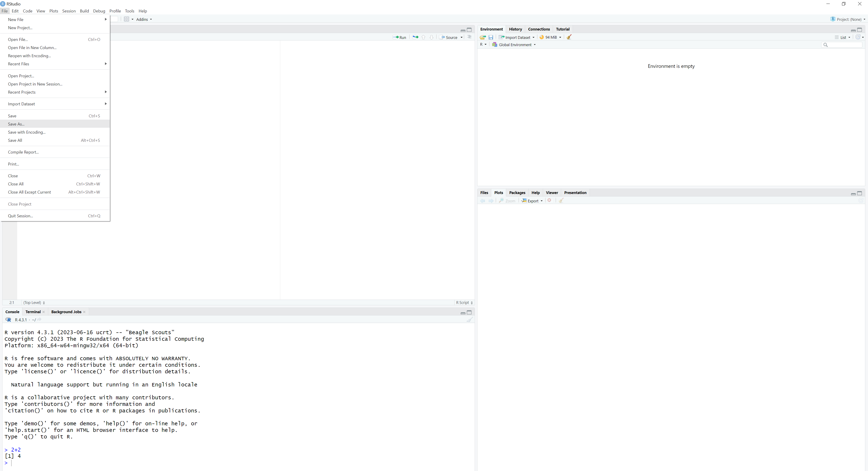The height and width of the screenshot is (471, 868).
Task: Click the save workspace floppy disk icon
Action: click(491, 37)
